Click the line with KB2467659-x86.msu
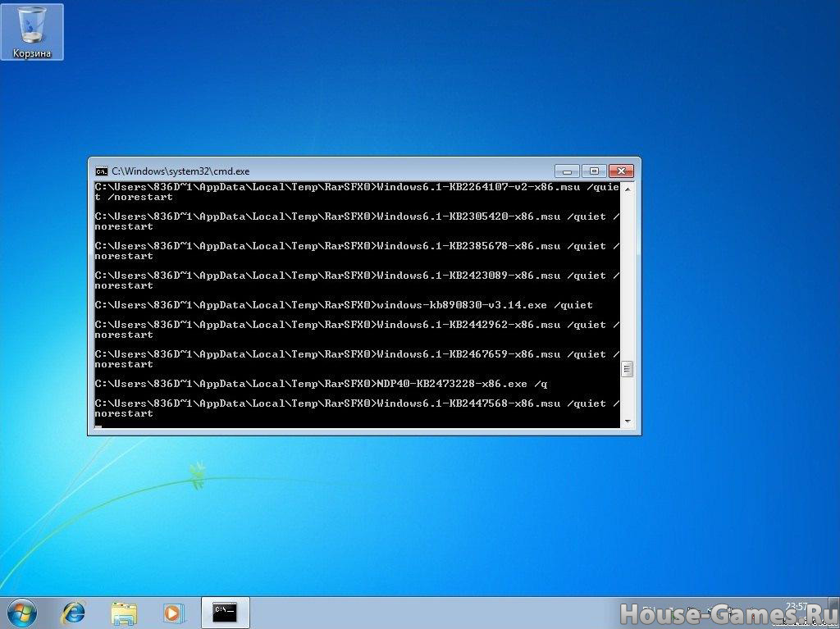840x629 pixels. pos(357,359)
